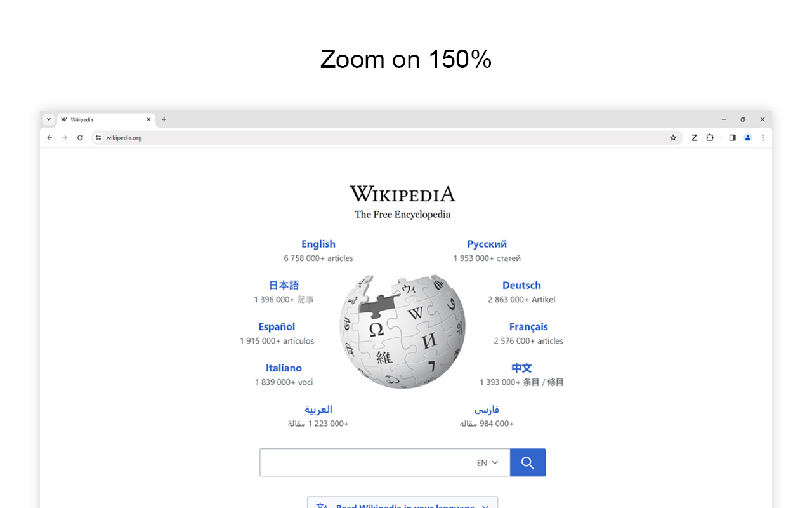
Task: Click the forward navigation arrow
Action: click(x=65, y=137)
